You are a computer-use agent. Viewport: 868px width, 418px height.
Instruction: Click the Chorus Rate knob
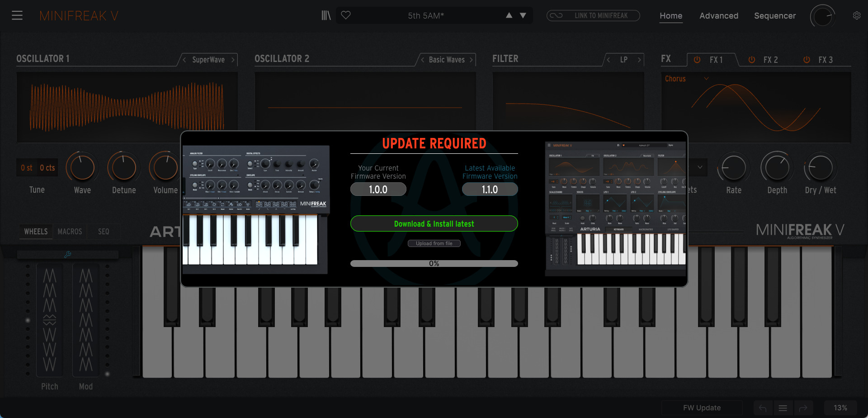click(733, 168)
